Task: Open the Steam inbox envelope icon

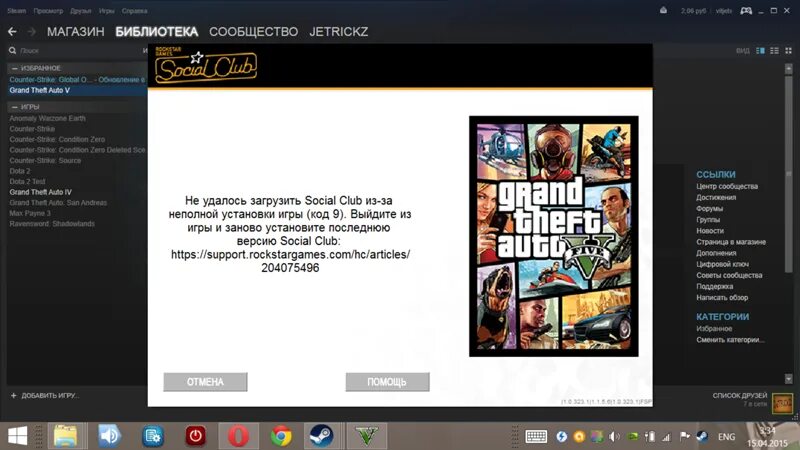Action: coord(663,10)
